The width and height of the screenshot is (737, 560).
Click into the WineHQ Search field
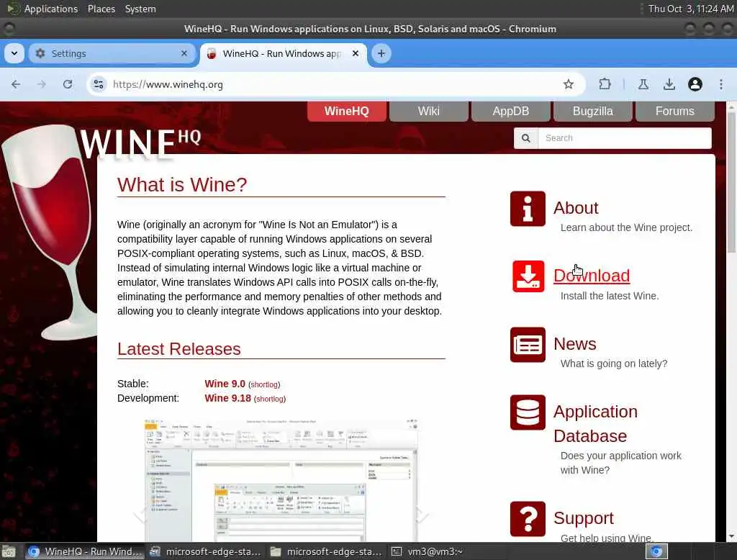point(625,138)
